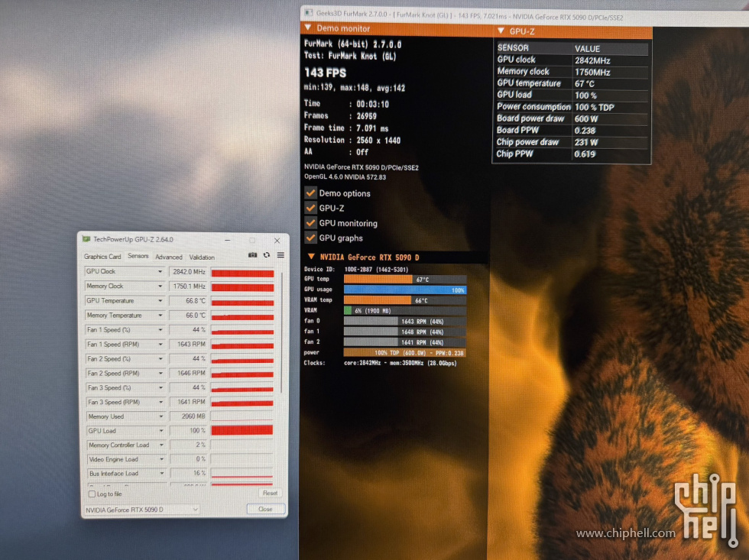The width and height of the screenshot is (749, 560).
Task: Open the Fan 3 Speed (%) dropdown
Action: (x=160, y=387)
